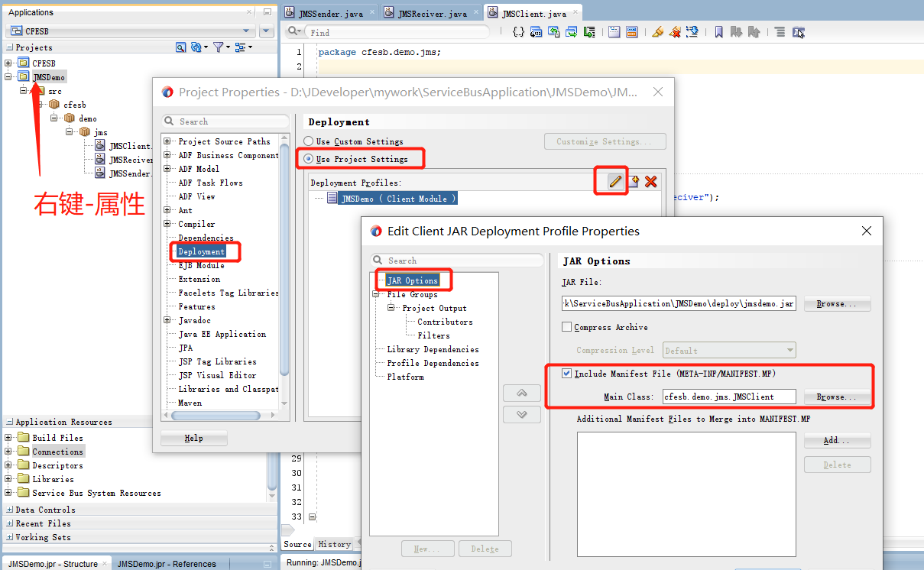This screenshot has width=924, height=570.
Task: Click the JMSClient java file icon in tree
Action: point(100,146)
